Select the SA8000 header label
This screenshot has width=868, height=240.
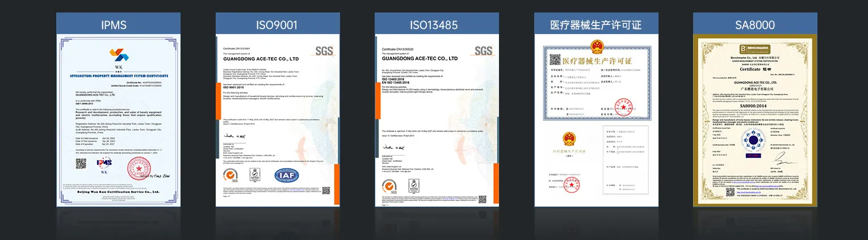tap(754, 24)
